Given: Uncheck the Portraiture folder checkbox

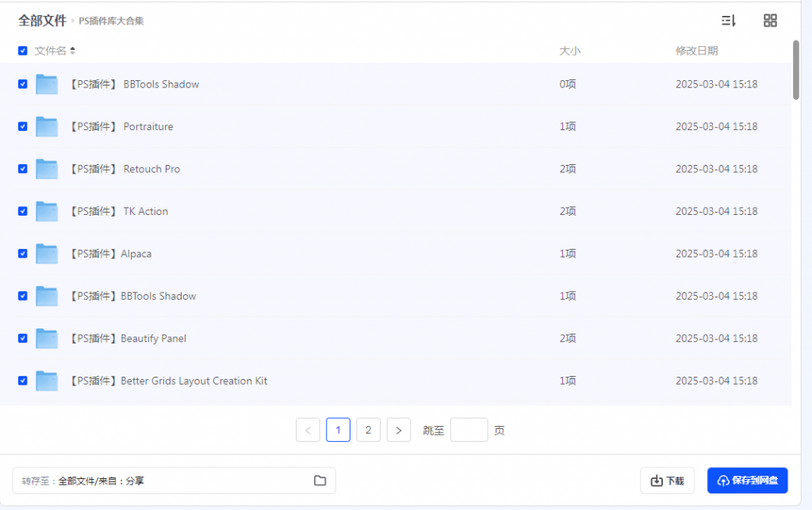Looking at the screenshot, I should [x=23, y=126].
